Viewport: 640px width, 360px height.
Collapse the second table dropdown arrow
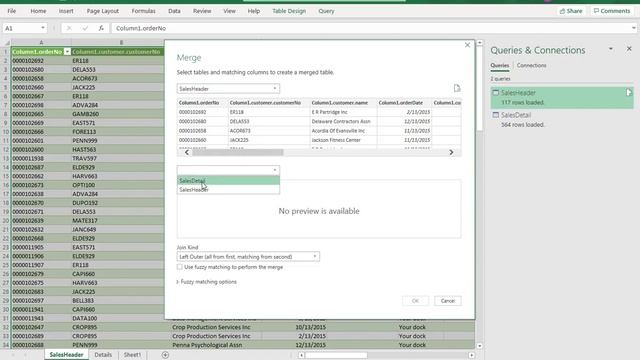[275, 170]
